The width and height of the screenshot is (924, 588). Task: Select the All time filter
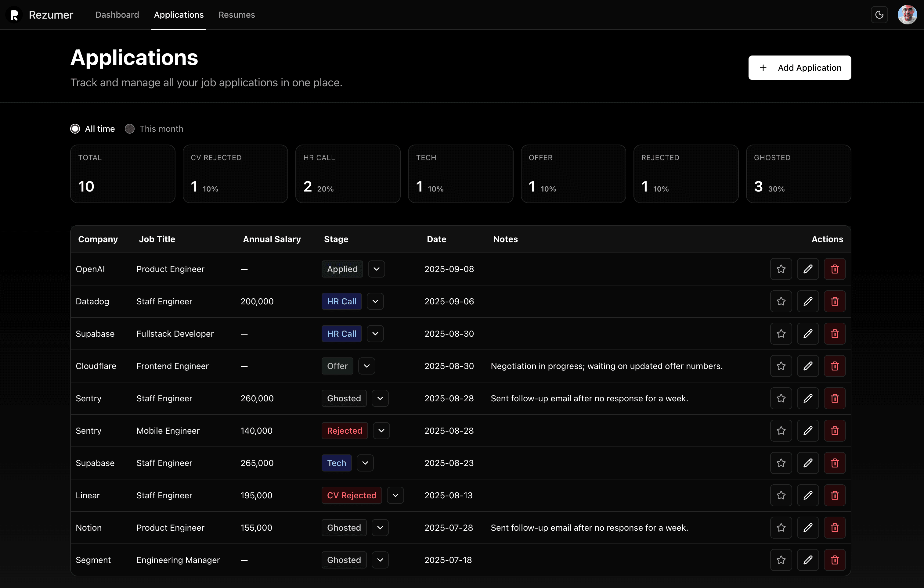click(x=75, y=128)
